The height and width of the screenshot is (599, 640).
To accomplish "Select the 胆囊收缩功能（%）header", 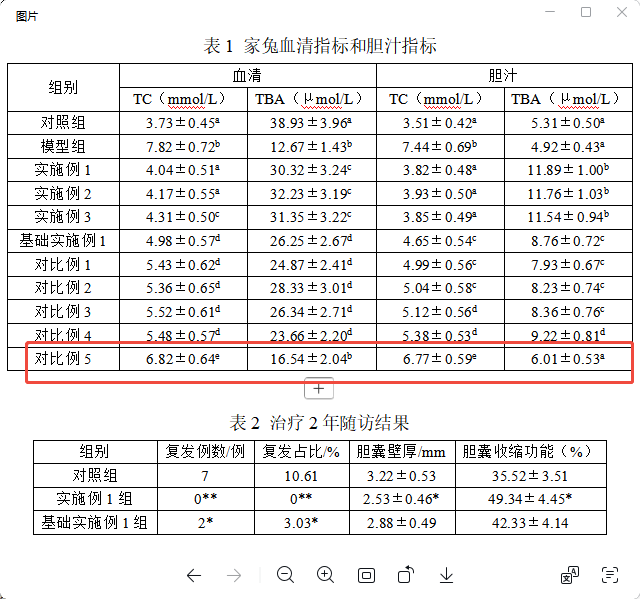I will 531,452.
